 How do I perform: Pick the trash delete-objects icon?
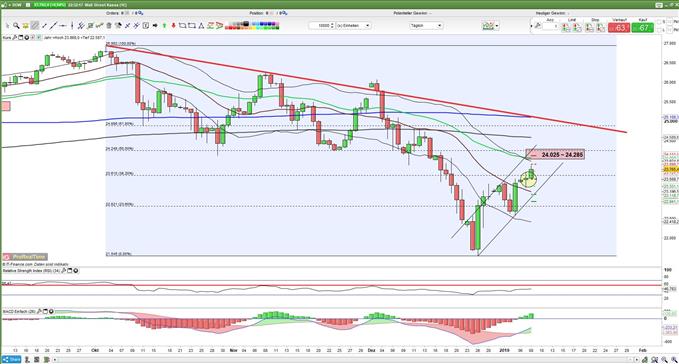[109, 26]
